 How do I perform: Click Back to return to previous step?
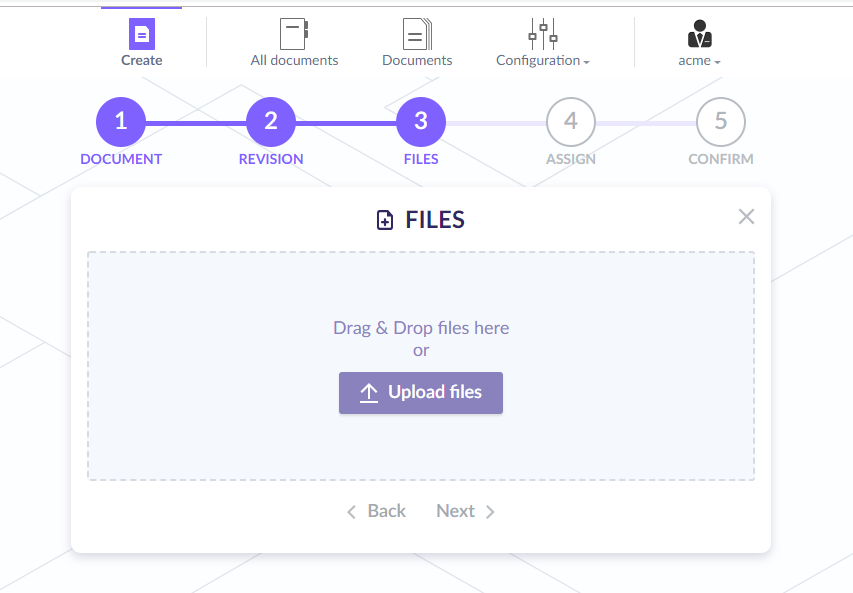[376, 511]
